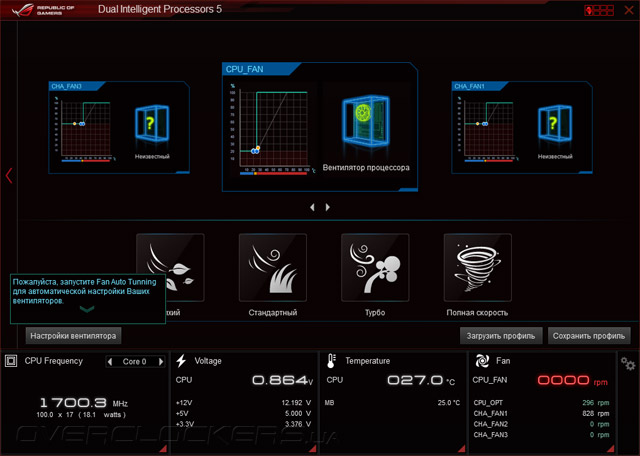Select the CHA_FAN3 fan card

pyautogui.click(x=119, y=127)
